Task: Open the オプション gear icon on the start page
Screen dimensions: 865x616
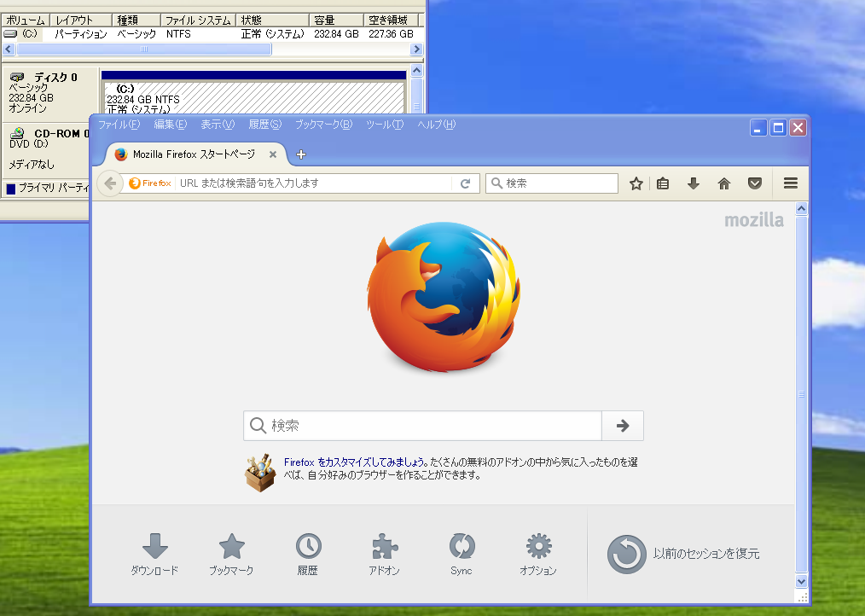Action: [x=538, y=546]
